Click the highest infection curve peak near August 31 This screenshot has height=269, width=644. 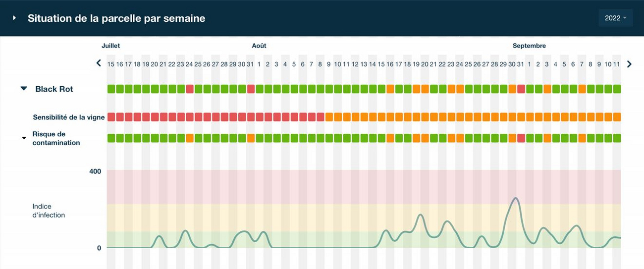pos(516,198)
